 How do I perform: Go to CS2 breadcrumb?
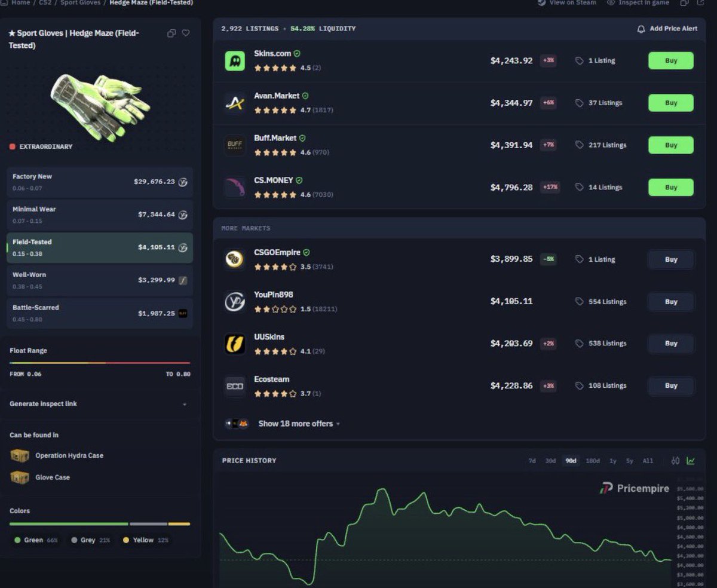click(x=45, y=2)
